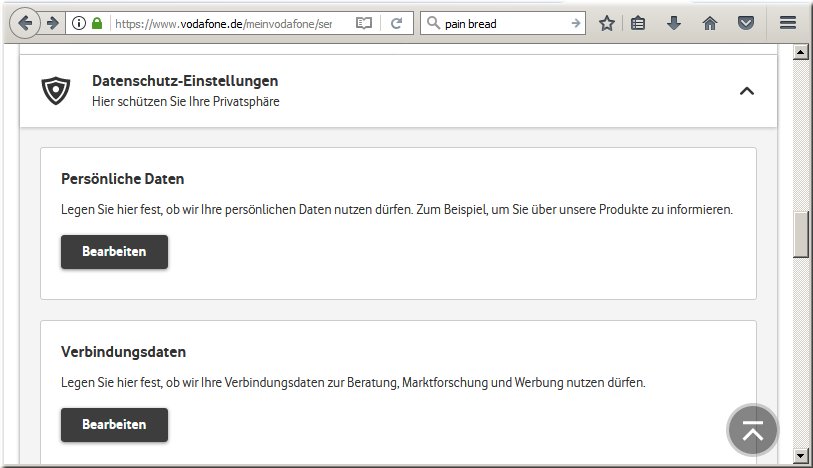813x468 pixels.
Task: Click the browser back arrow button
Action: pos(25,23)
